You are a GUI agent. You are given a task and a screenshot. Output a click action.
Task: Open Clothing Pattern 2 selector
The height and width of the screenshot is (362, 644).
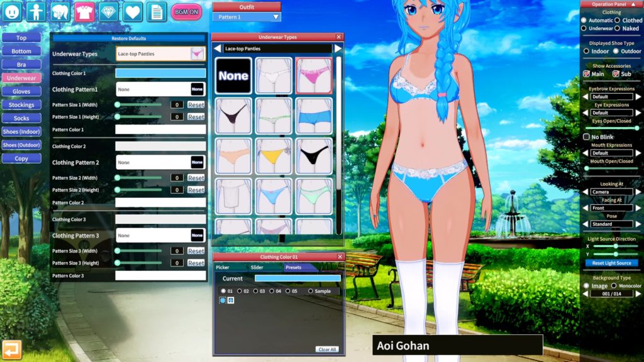[160, 162]
